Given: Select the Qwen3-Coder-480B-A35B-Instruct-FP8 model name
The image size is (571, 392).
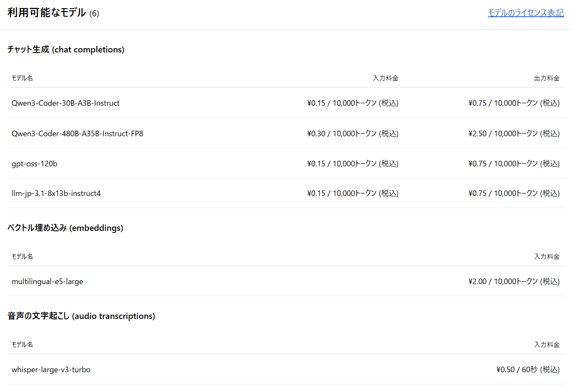Looking at the screenshot, I should [77, 134].
